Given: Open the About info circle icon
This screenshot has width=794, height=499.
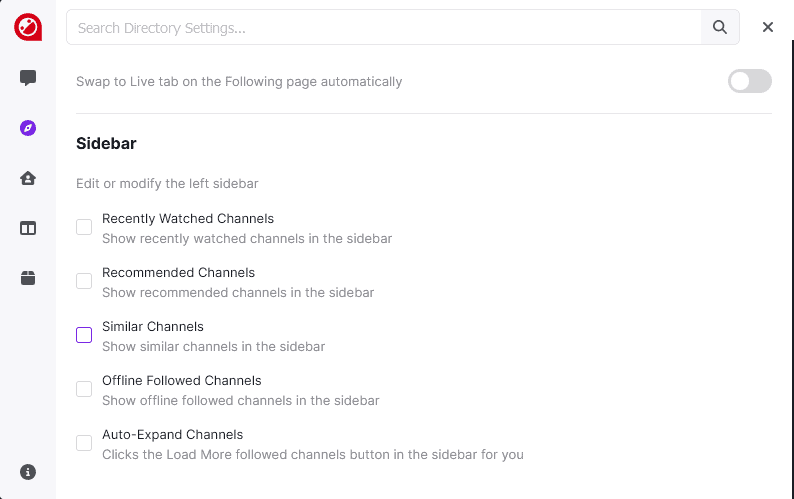Looking at the screenshot, I should [28, 472].
